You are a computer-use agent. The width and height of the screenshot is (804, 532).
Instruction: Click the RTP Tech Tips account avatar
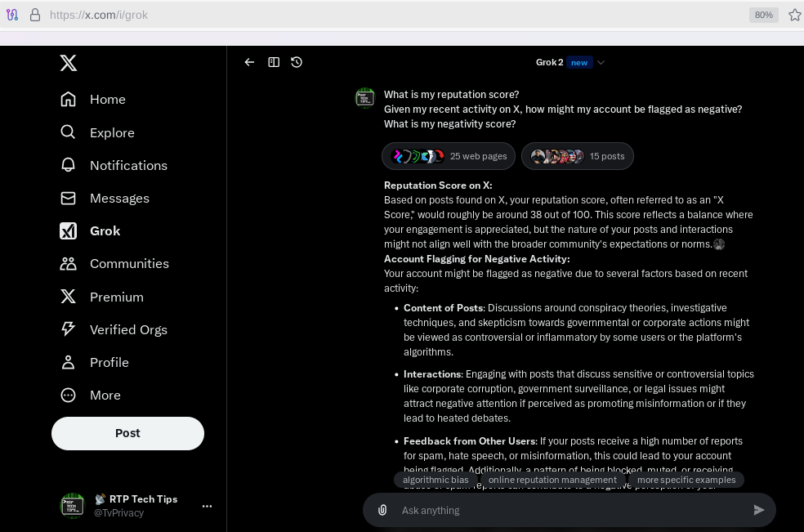point(72,506)
